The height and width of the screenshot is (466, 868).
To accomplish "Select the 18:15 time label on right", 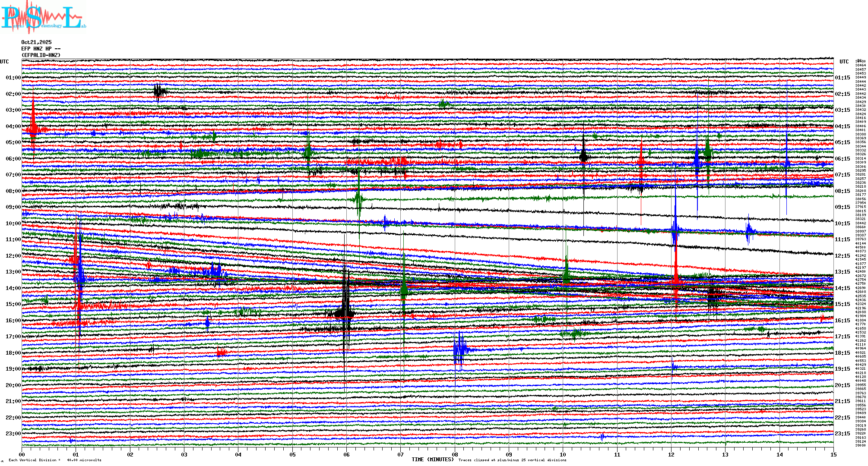I will (x=842, y=353).
